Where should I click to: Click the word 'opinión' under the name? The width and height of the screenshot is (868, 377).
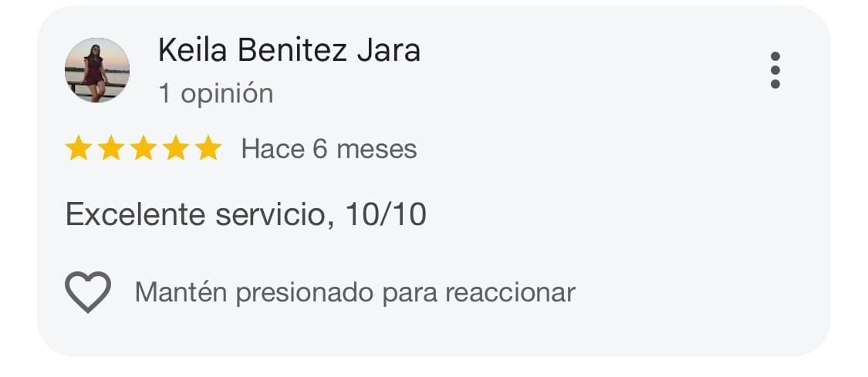coord(227,94)
